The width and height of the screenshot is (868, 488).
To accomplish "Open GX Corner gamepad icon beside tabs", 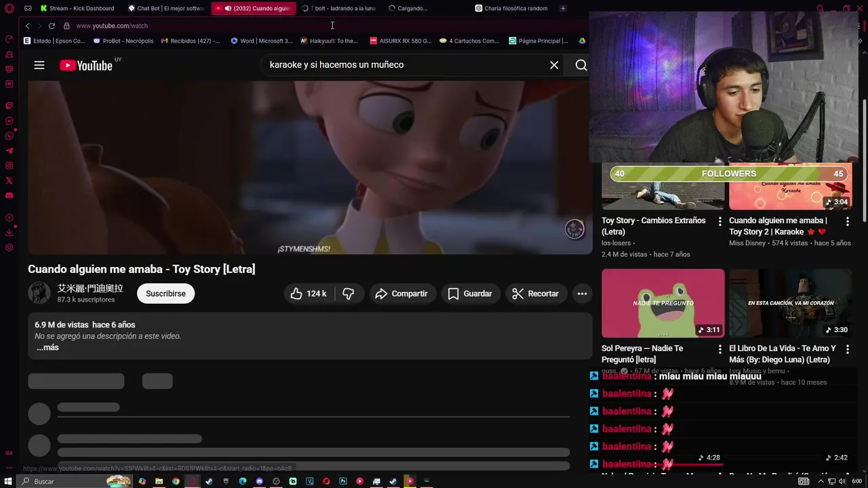I will pos(28,8).
